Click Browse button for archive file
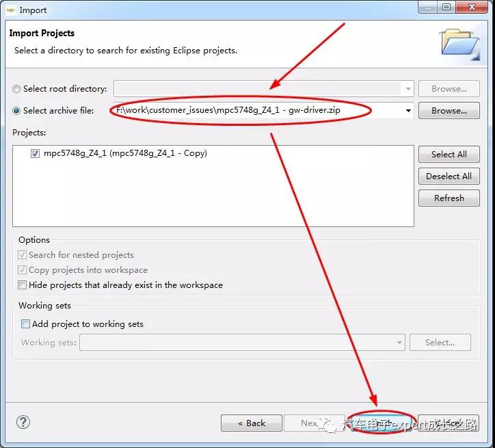Screen dimensions: 495x448 tap(449, 110)
